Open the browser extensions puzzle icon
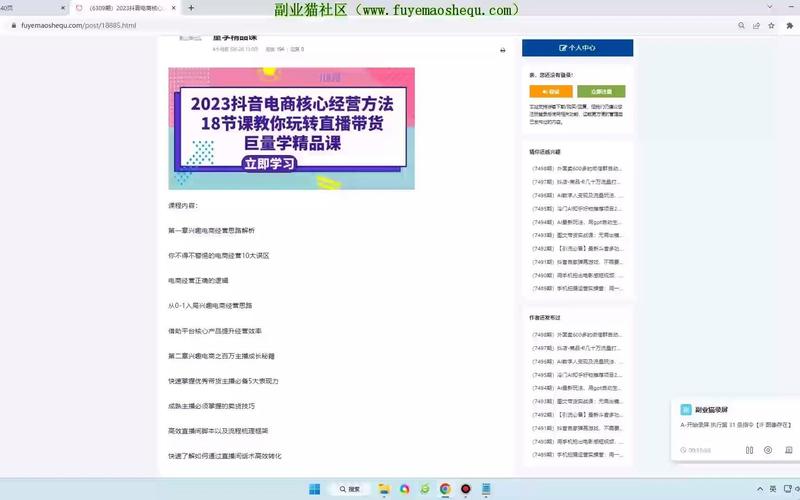Image resolution: width=800 pixels, height=500 pixels. (x=790, y=25)
